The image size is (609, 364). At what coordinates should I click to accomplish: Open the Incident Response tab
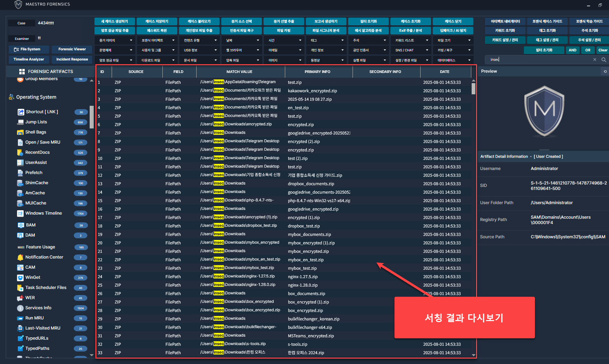[72, 59]
